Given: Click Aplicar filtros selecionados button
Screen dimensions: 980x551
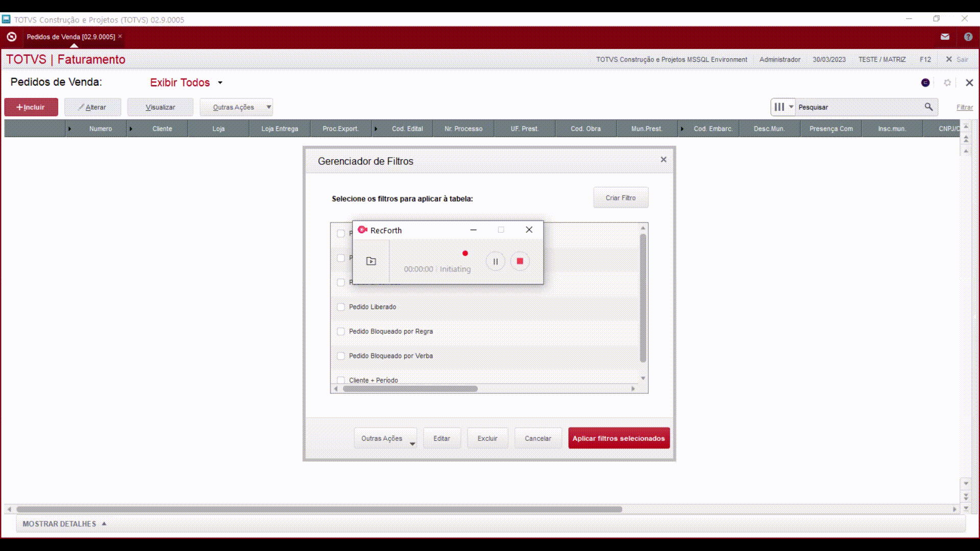Looking at the screenshot, I should (619, 438).
